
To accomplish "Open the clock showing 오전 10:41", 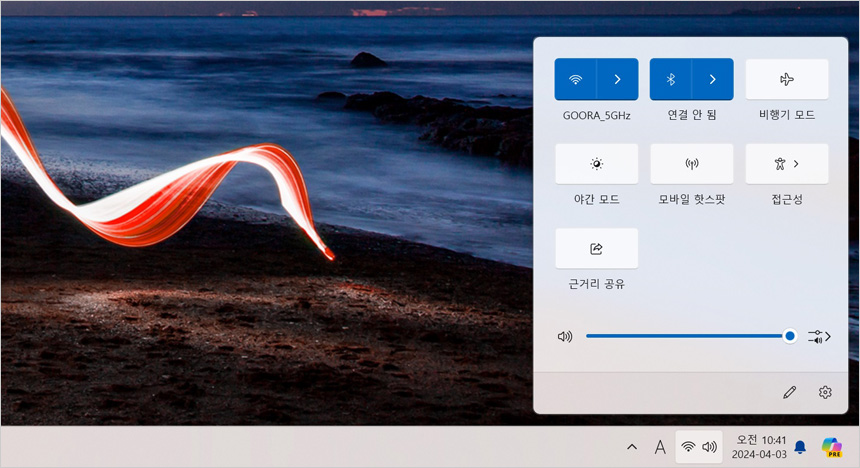I will coord(759,447).
